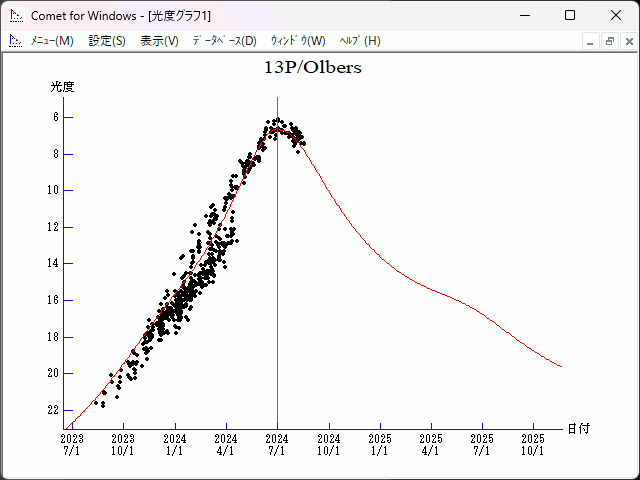Click the 2024 1/1 date label
The width and height of the screenshot is (640, 480).
175,444
